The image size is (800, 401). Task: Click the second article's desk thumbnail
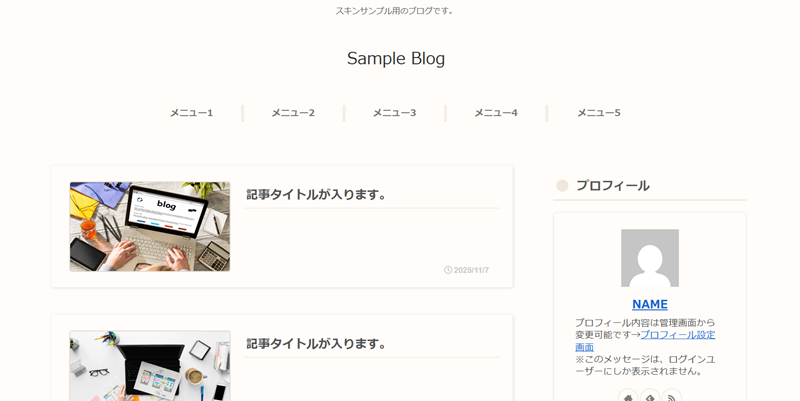150,366
